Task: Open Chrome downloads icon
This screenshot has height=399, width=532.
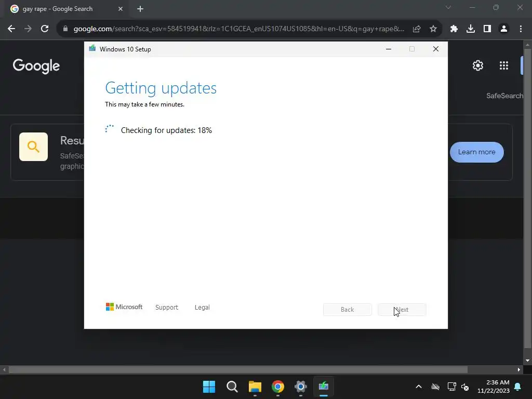Action: (471, 29)
